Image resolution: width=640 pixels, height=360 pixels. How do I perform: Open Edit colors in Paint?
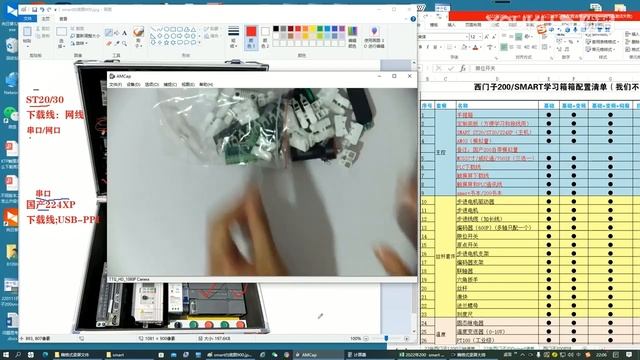coord(353,37)
